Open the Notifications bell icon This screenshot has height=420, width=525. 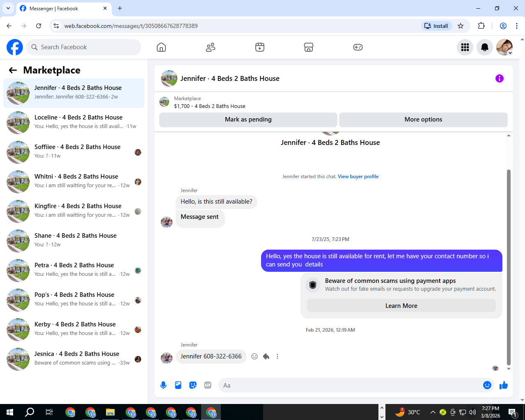[x=485, y=47]
